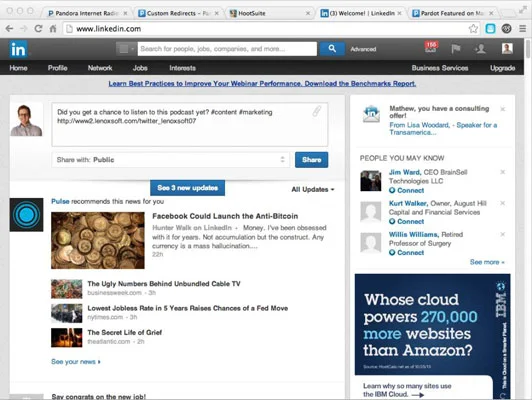Switch to HootSuite tab
Viewport: 532px width, 400px height.
(270, 13)
